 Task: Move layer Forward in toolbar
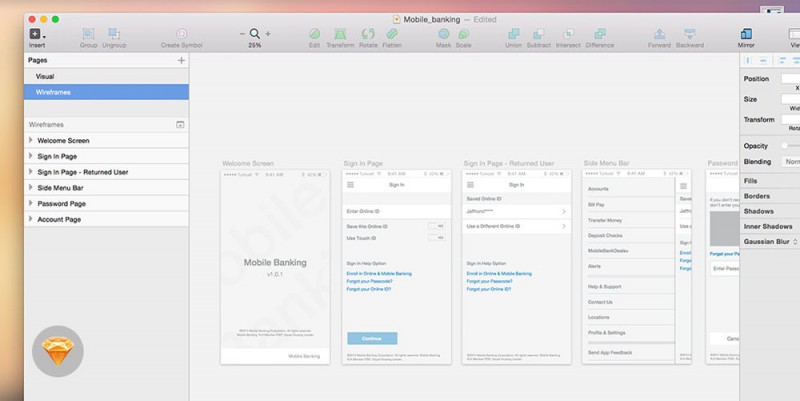click(660, 35)
